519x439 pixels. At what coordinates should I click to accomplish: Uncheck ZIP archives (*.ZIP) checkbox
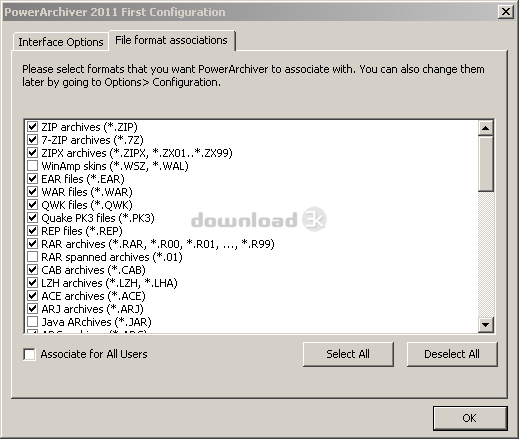coord(32,127)
